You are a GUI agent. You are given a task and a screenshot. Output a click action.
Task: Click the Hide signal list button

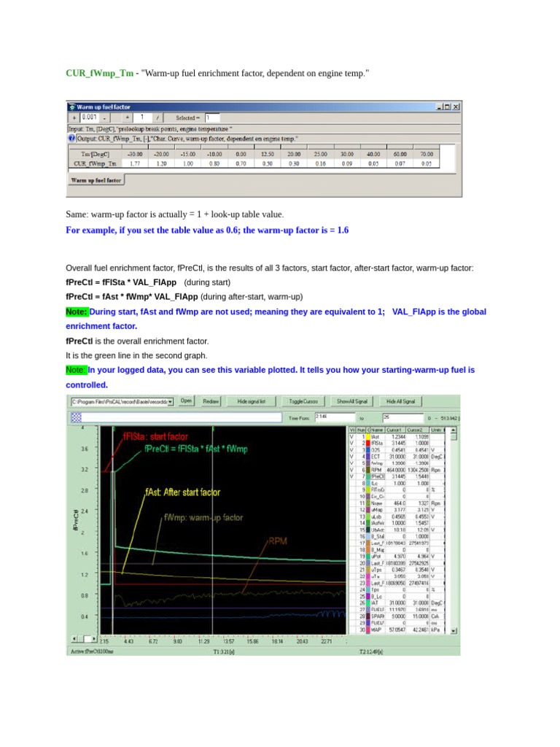point(252,402)
